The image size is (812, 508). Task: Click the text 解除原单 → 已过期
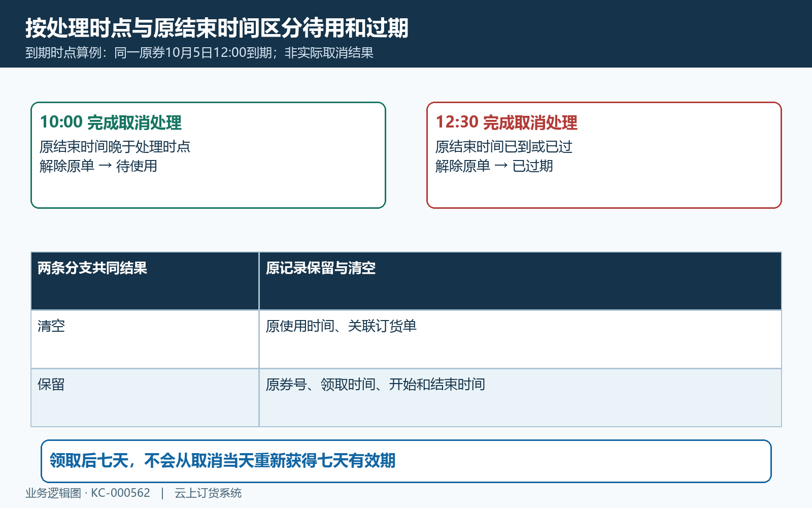(x=494, y=166)
